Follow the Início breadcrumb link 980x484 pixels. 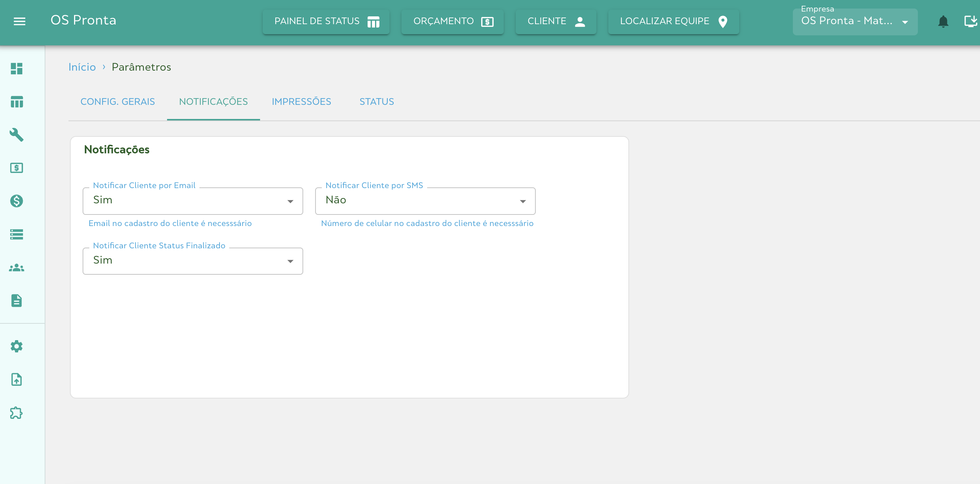tap(82, 67)
